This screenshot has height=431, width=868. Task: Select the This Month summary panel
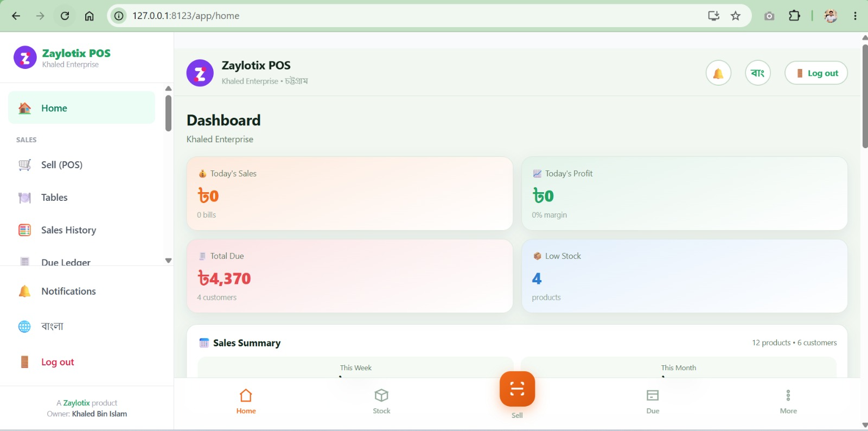pos(678,367)
